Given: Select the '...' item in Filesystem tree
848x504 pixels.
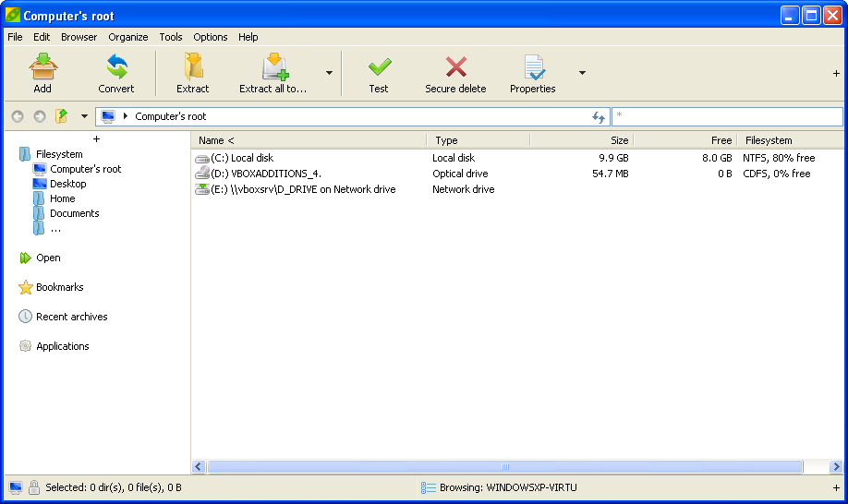Looking at the screenshot, I should tap(55, 229).
